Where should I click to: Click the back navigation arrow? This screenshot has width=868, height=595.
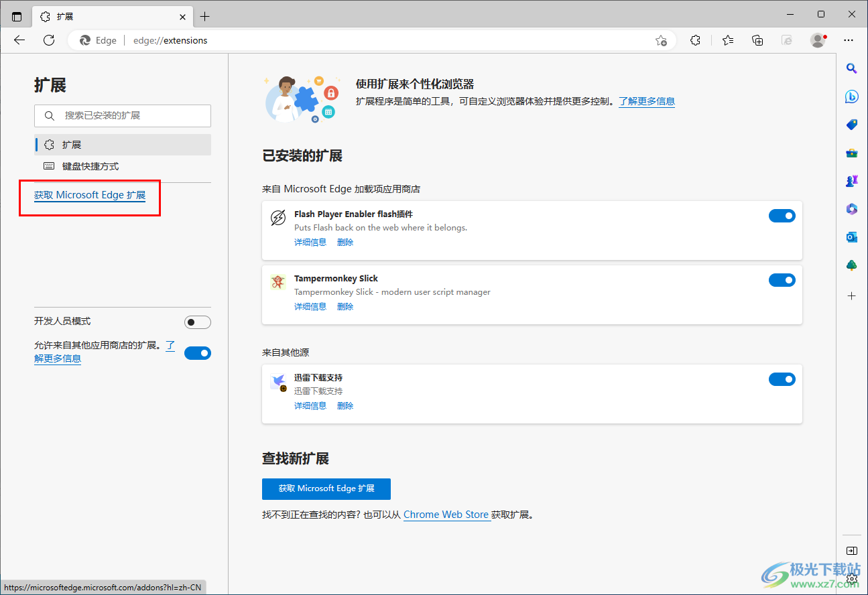19,40
